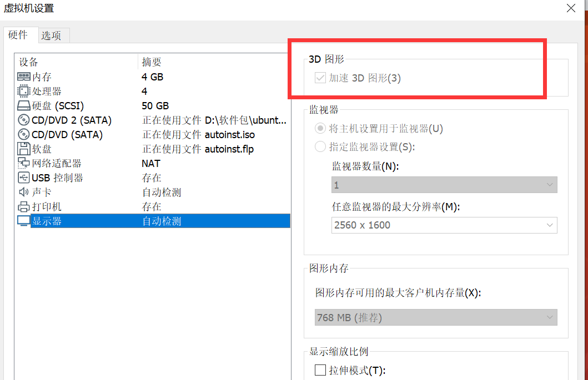Enable the 拉伸模式 checkbox
This screenshot has width=588, height=380.
click(320, 370)
